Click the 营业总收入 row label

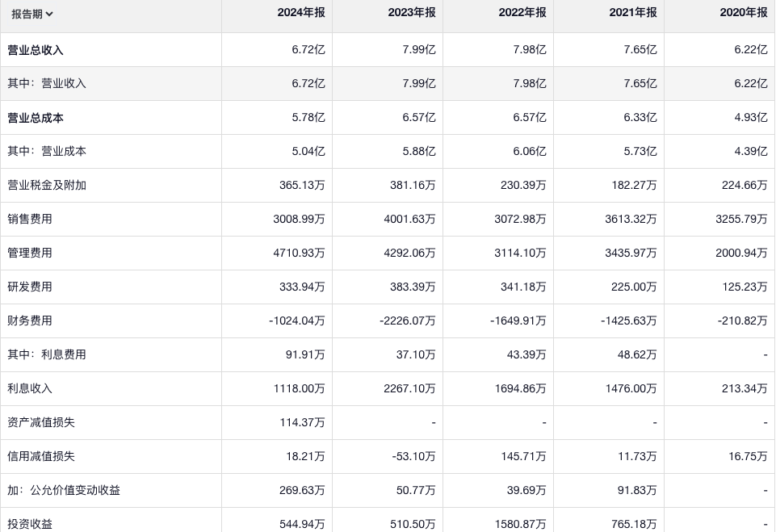coord(36,50)
